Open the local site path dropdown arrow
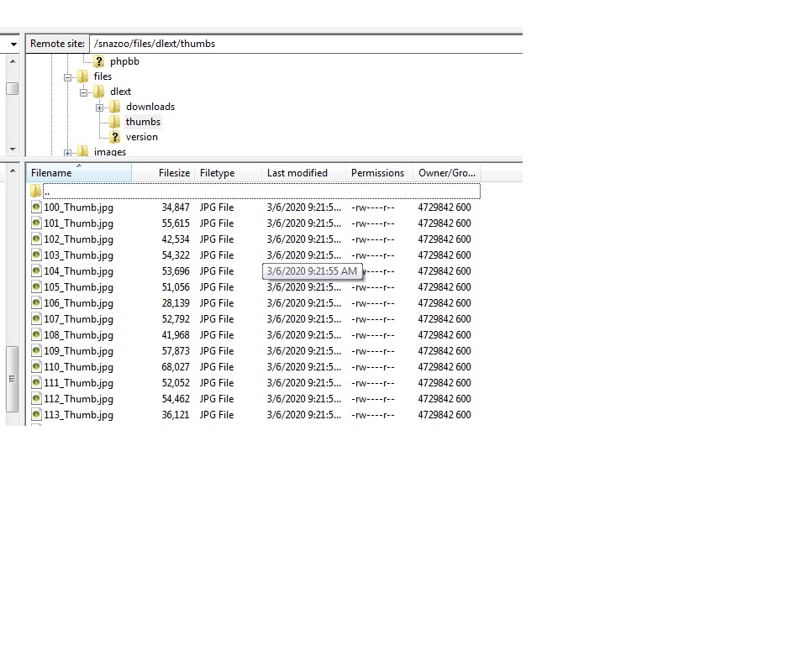 (x=13, y=44)
